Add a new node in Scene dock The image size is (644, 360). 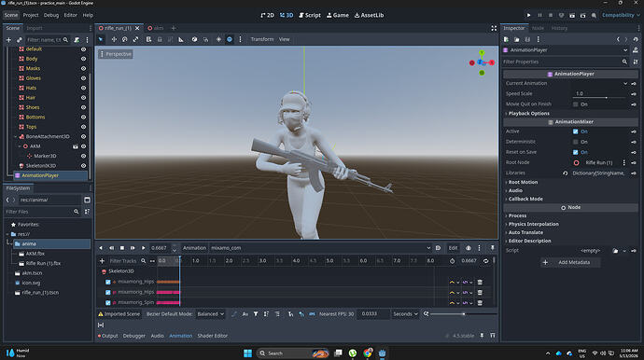click(x=8, y=40)
